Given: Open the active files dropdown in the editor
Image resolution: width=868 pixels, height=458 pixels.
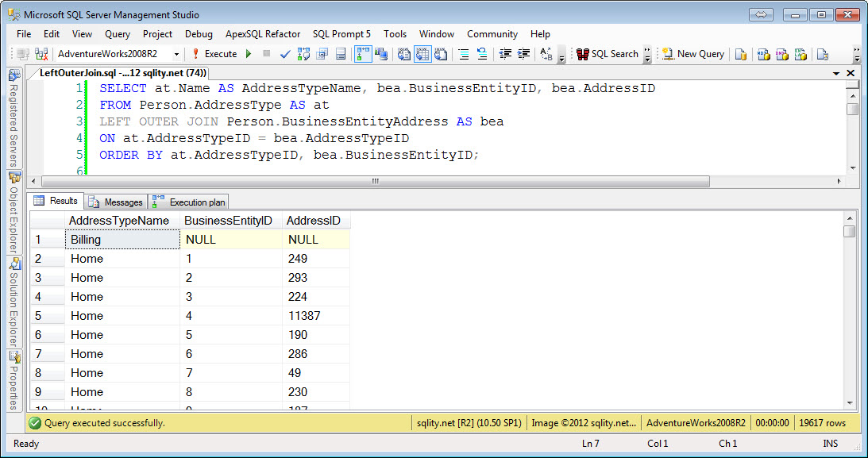Looking at the screenshot, I should point(837,72).
